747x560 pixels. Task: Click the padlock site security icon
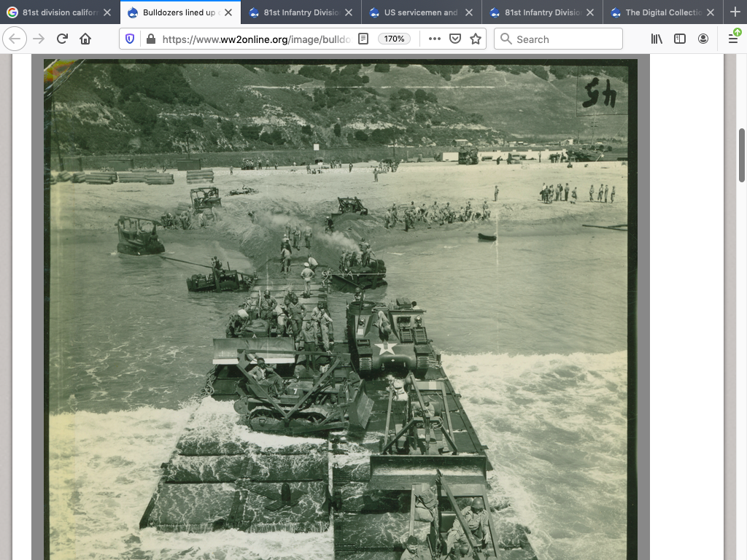pos(150,39)
